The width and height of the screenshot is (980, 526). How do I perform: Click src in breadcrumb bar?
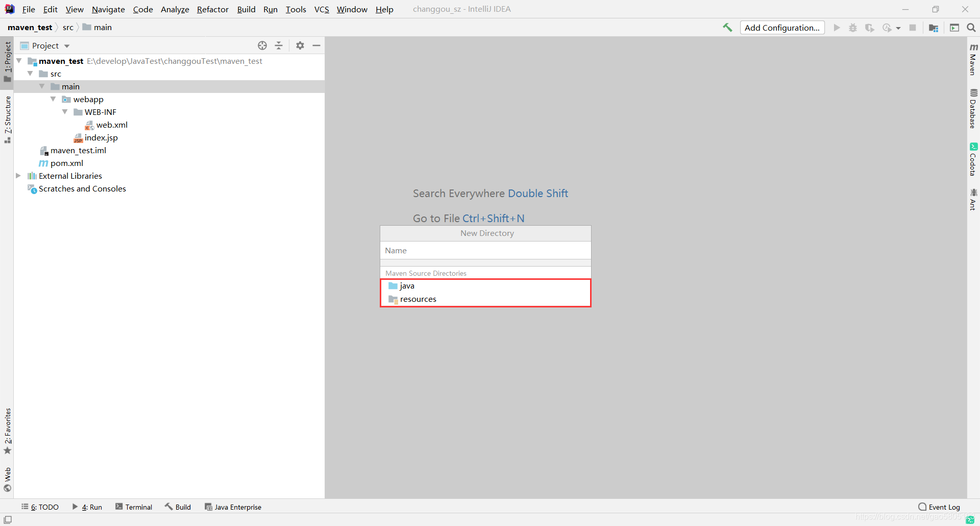(68, 28)
